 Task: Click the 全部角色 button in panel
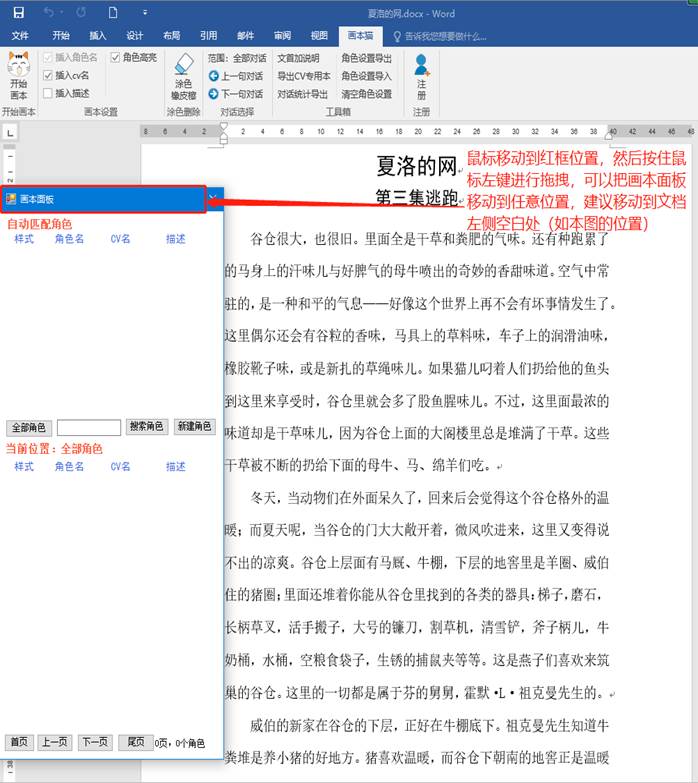pos(29,427)
